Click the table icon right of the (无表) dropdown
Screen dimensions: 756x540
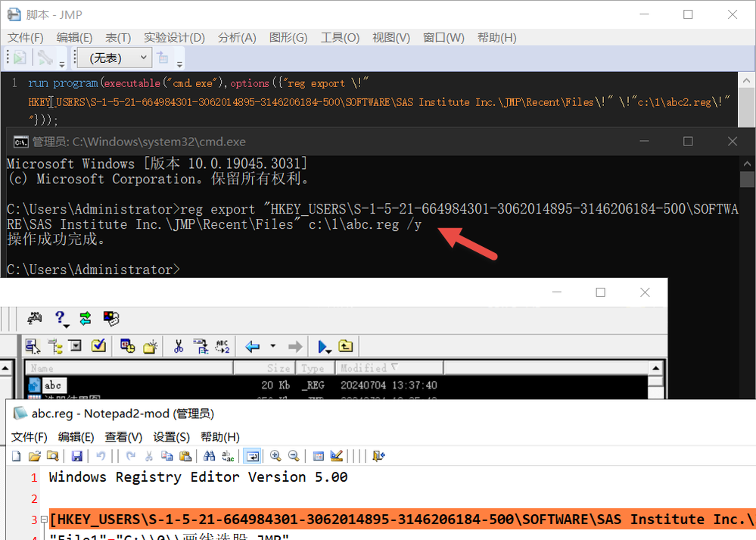pyautogui.click(x=163, y=58)
